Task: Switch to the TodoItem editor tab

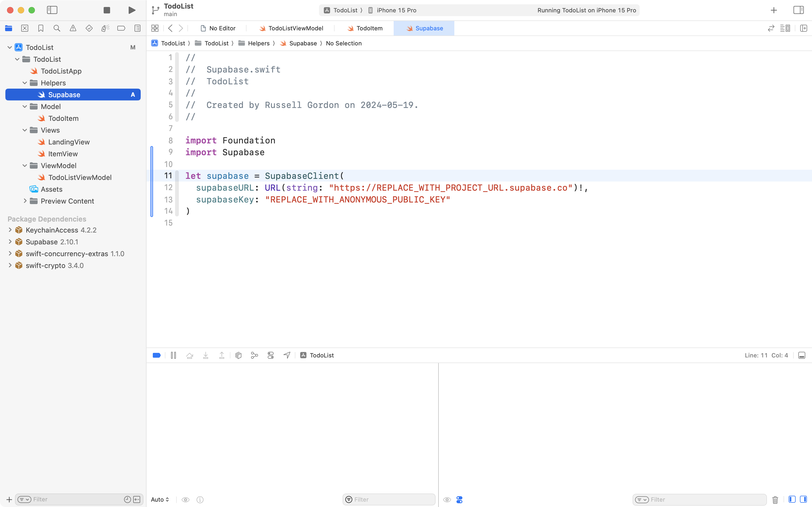Action: pyautogui.click(x=369, y=28)
